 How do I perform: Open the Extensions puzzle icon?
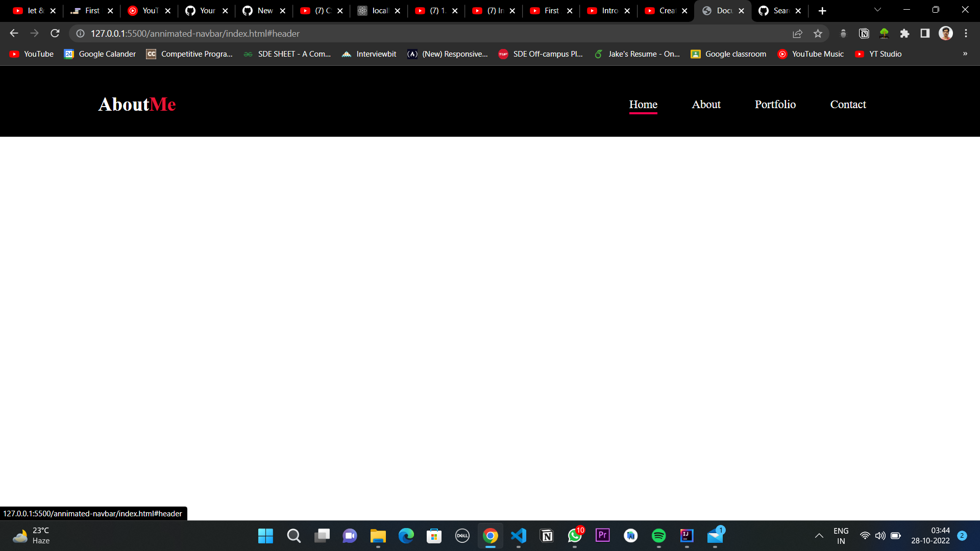click(x=904, y=33)
